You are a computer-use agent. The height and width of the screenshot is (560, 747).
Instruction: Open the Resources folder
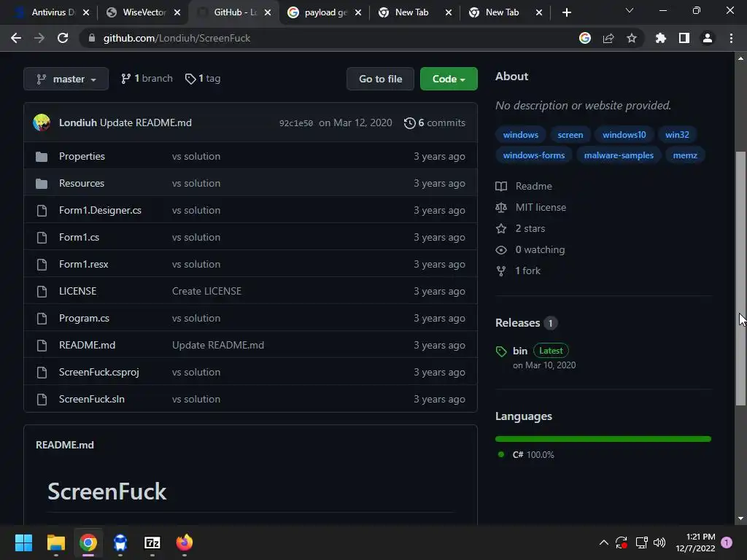pos(82,183)
